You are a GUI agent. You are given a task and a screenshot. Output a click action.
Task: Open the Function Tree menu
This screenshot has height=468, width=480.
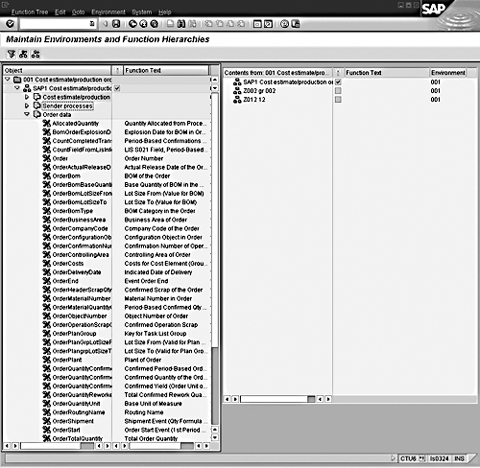[x=30, y=12]
